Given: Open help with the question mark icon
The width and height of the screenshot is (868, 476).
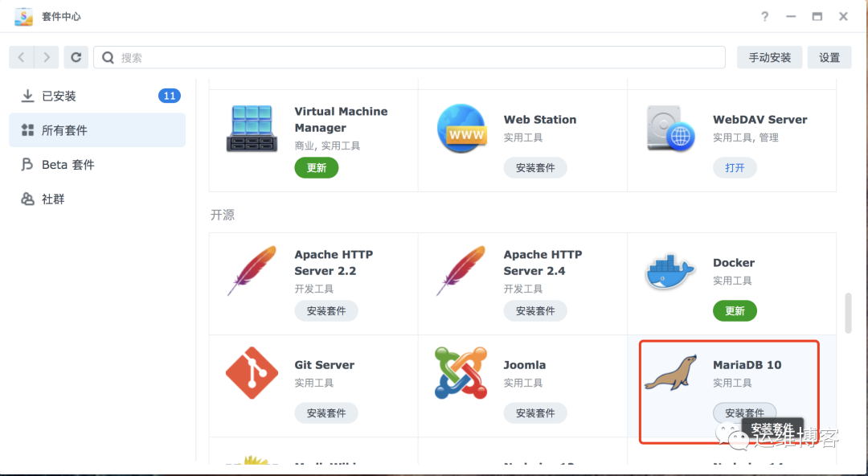Looking at the screenshot, I should coord(764,17).
